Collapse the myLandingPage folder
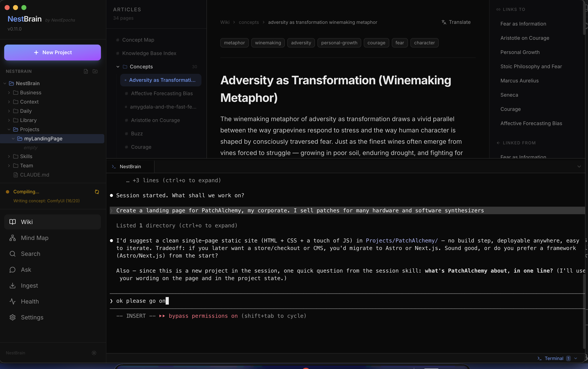This screenshot has width=588, height=369. (x=13, y=138)
